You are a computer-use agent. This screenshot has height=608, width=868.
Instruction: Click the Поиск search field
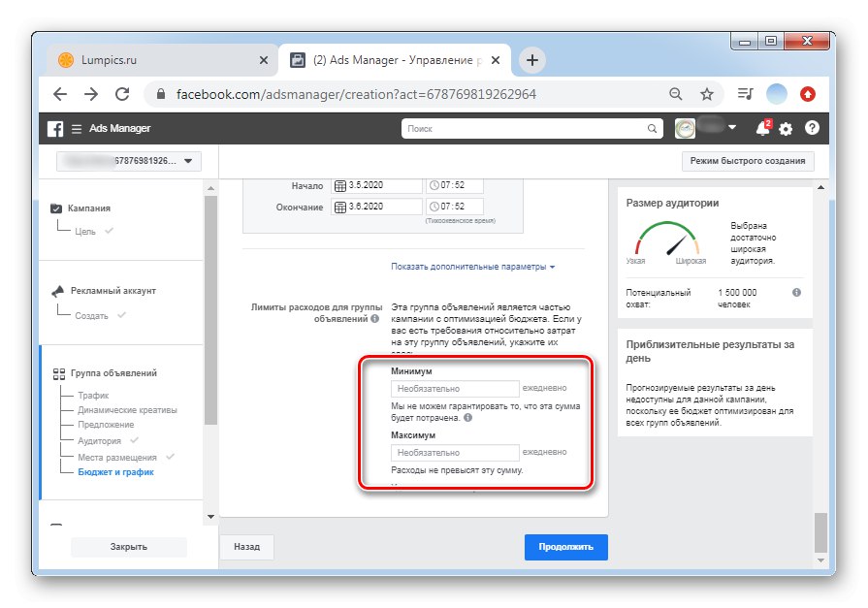click(x=531, y=128)
